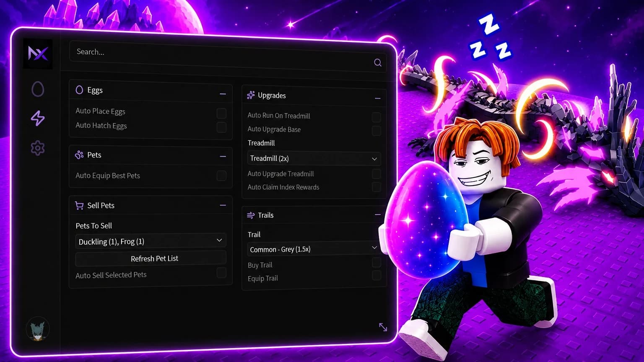This screenshot has height=362, width=644.
Task: Click the Auto Upgrade Base label
Action: point(274,129)
